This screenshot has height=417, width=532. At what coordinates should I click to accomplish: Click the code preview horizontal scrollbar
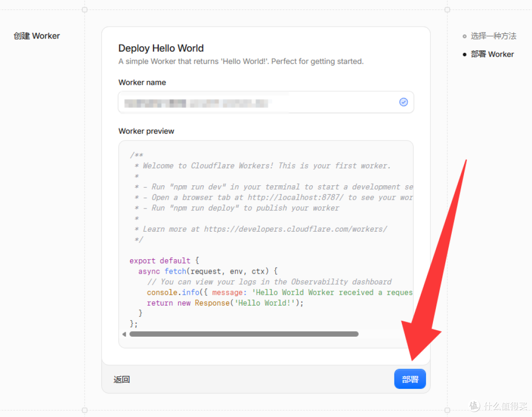pyautogui.click(x=244, y=334)
